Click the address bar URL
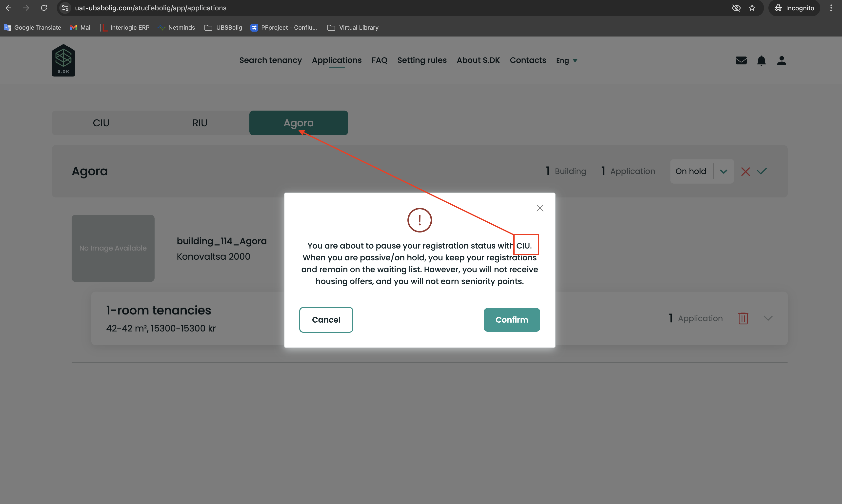 pos(150,8)
